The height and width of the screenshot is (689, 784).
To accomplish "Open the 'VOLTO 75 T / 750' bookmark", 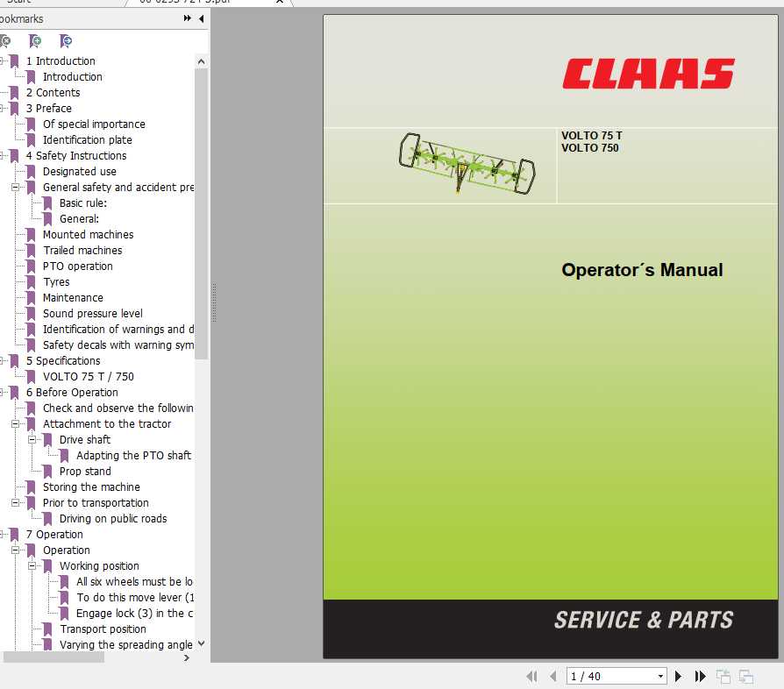I will (89, 376).
